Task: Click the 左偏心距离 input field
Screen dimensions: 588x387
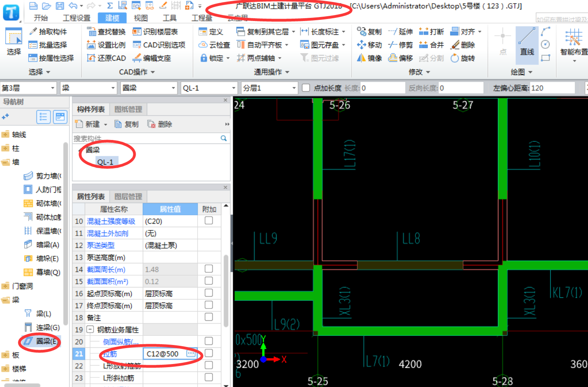Action: click(552, 88)
